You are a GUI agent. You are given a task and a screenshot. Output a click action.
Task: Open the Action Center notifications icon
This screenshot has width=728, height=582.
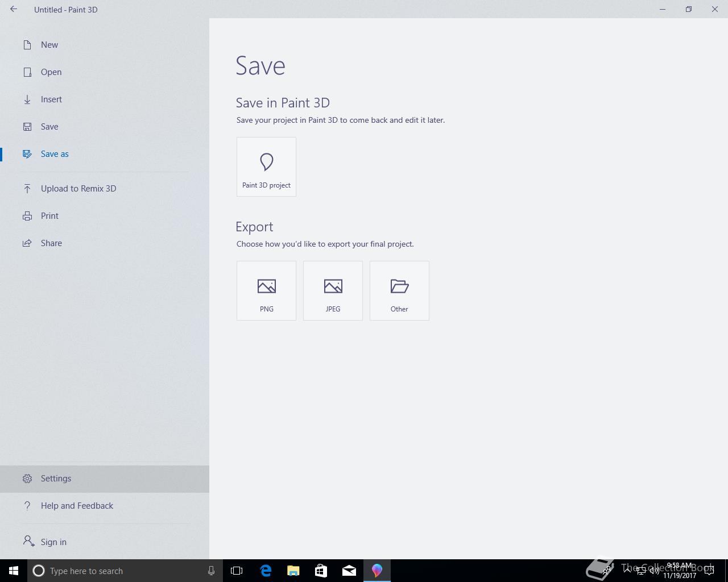coord(709,571)
